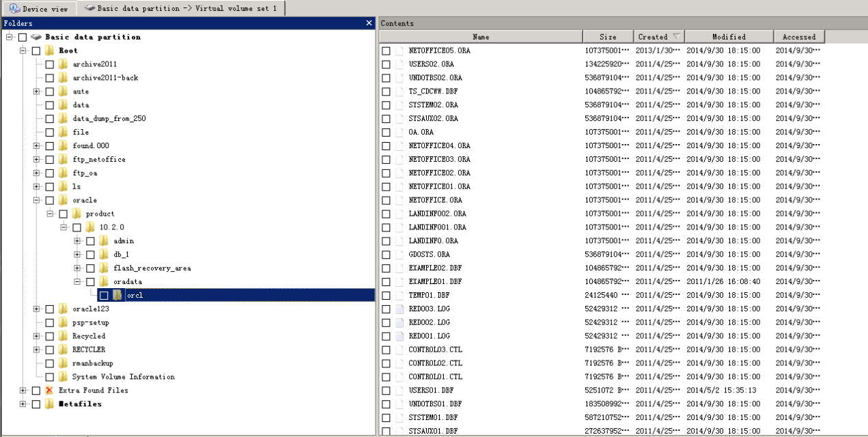Enable the checkbox next to CONTROL01.CTL
Screen dimensions: 868x437
point(386,377)
